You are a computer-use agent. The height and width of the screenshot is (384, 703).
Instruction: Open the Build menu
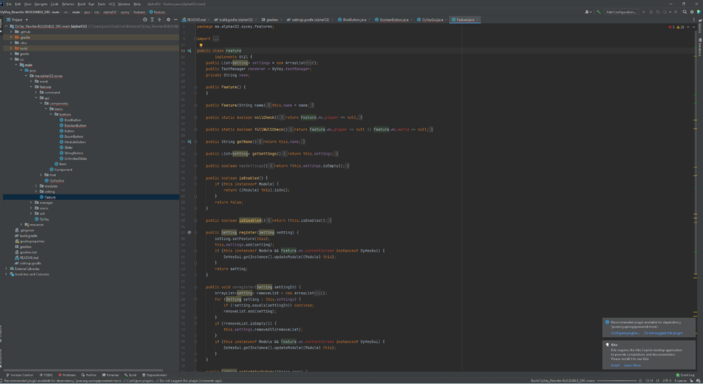click(x=81, y=4)
